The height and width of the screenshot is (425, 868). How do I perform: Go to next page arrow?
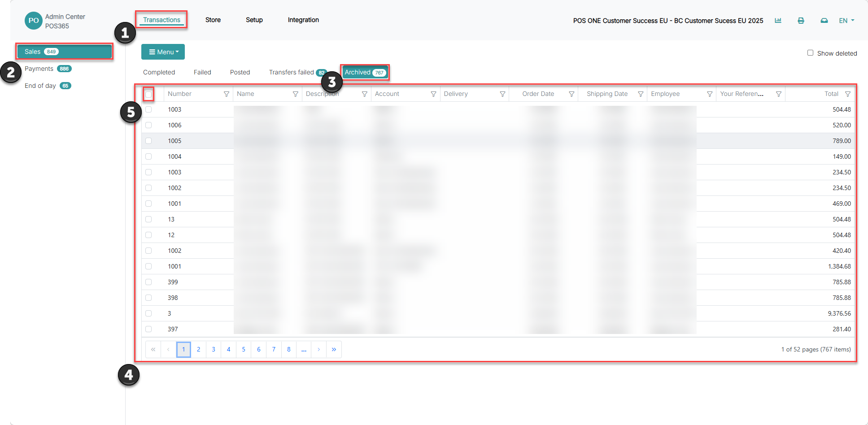pyautogui.click(x=319, y=350)
